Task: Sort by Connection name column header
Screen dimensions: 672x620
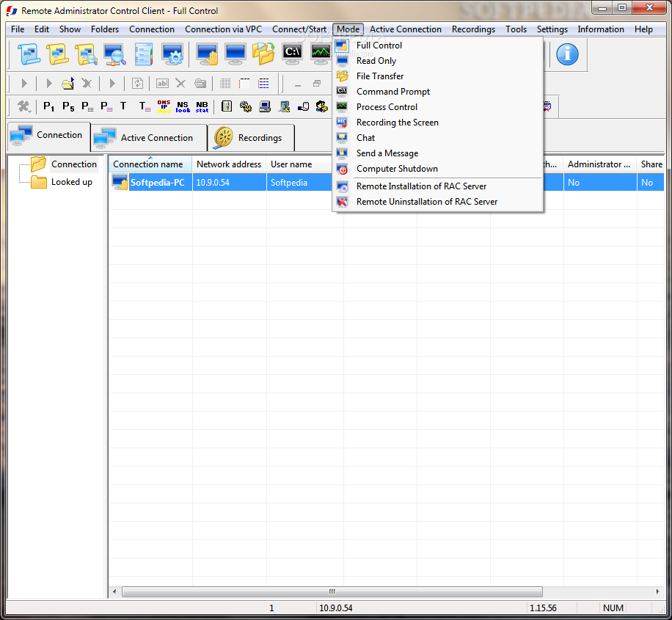Action: tap(150, 164)
